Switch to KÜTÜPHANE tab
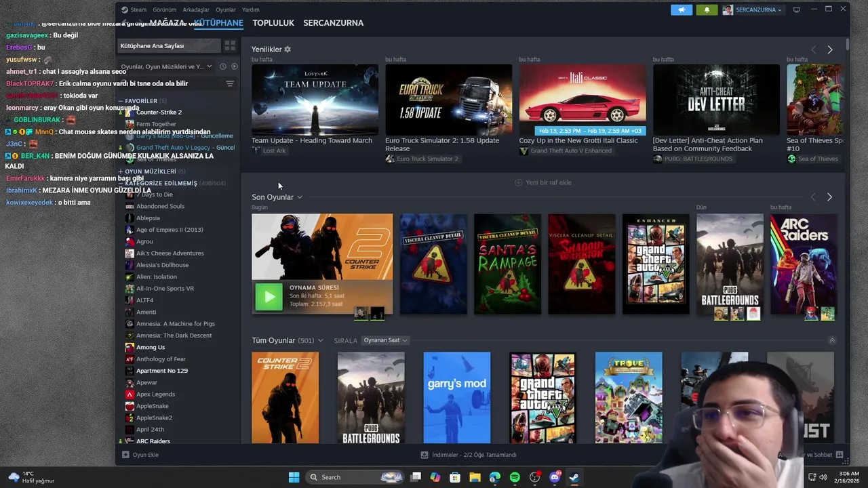868x488 pixels. (218, 23)
